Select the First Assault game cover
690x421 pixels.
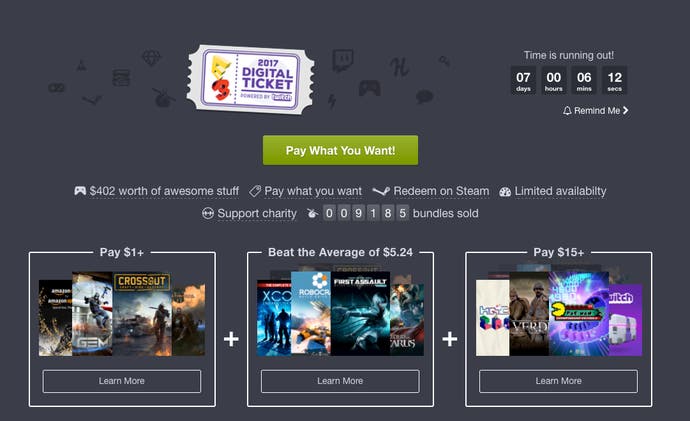[360, 314]
